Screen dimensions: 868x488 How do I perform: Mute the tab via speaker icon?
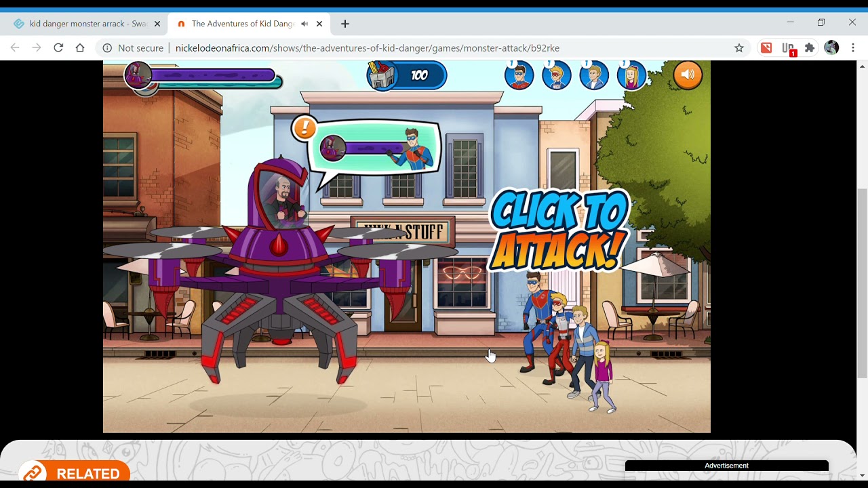coord(304,24)
